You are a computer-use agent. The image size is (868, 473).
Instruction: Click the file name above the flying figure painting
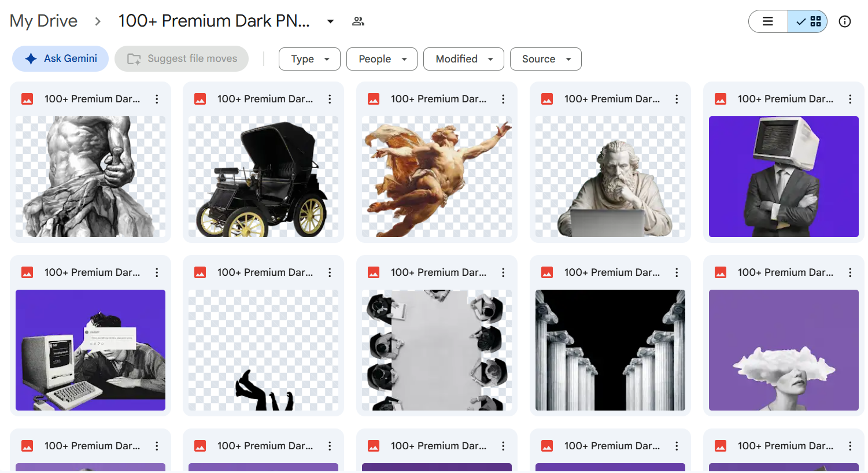tap(438, 99)
